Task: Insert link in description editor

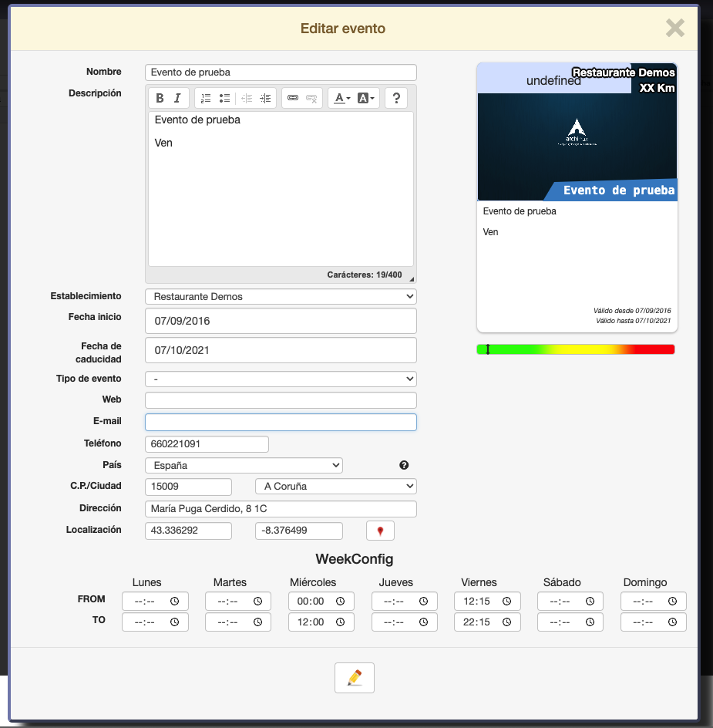Action: coord(293,98)
